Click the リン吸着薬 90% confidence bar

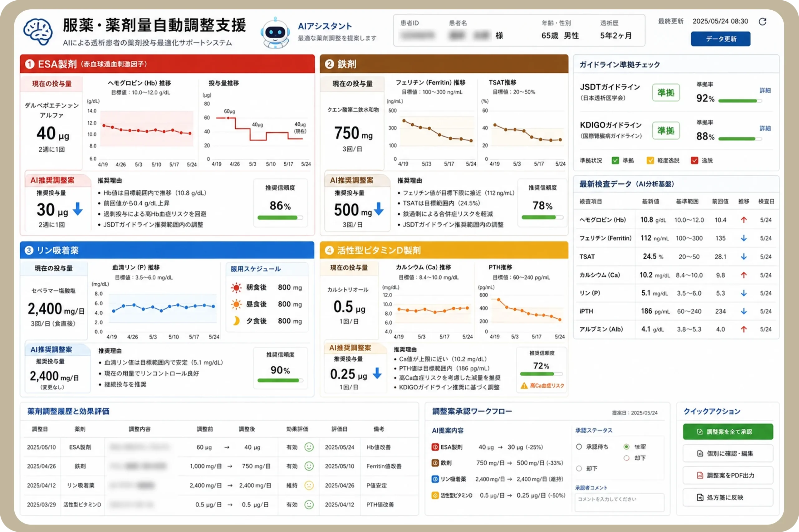point(280,381)
